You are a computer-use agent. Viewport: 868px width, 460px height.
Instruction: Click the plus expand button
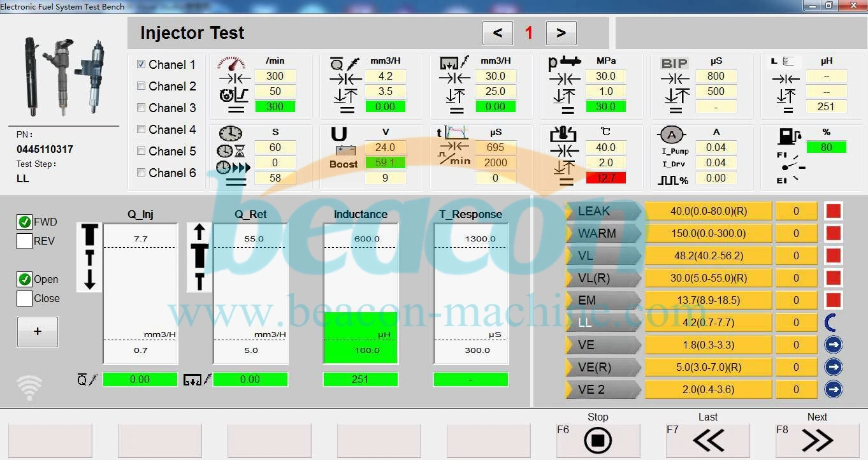point(38,331)
